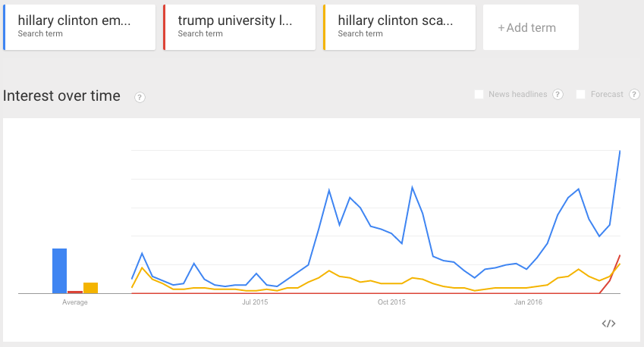Screen dimensions: 644x347
Task: Select the hillary clinton em... search term card
Action: [80, 27]
